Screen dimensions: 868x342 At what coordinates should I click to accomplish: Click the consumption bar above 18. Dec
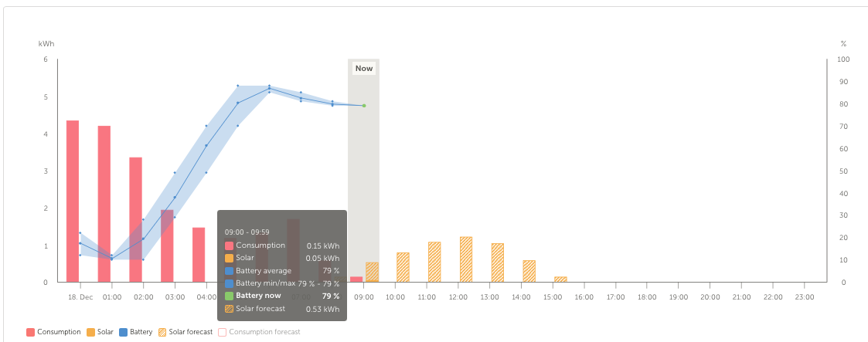pyautogui.click(x=73, y=201)
